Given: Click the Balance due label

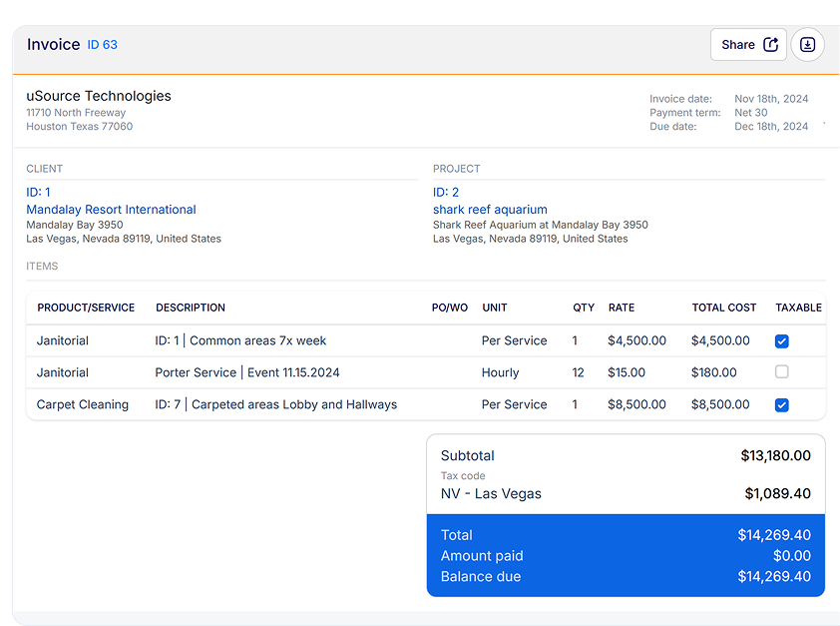Looking at the screenshot, I should (x=481, y=577).
